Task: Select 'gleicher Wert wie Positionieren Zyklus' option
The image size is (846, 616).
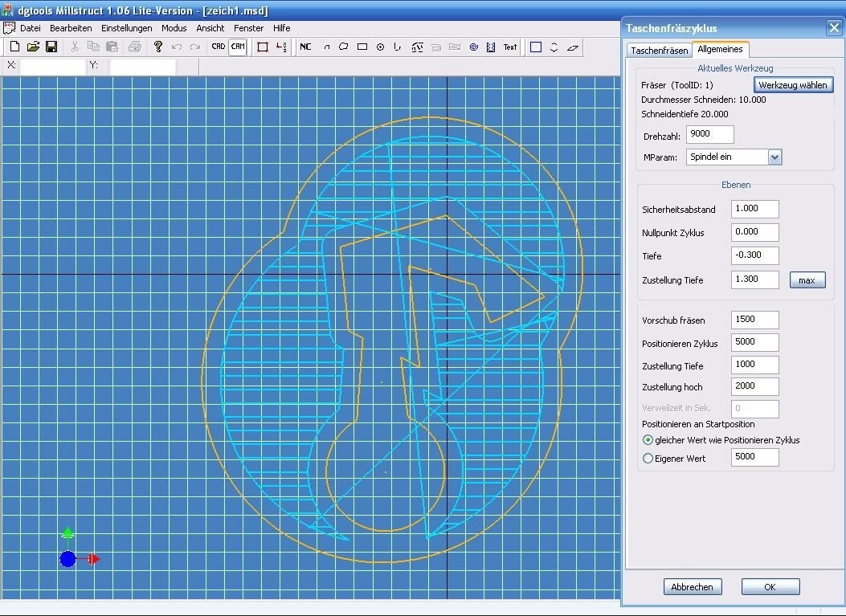Action: [x=648, y=440]
